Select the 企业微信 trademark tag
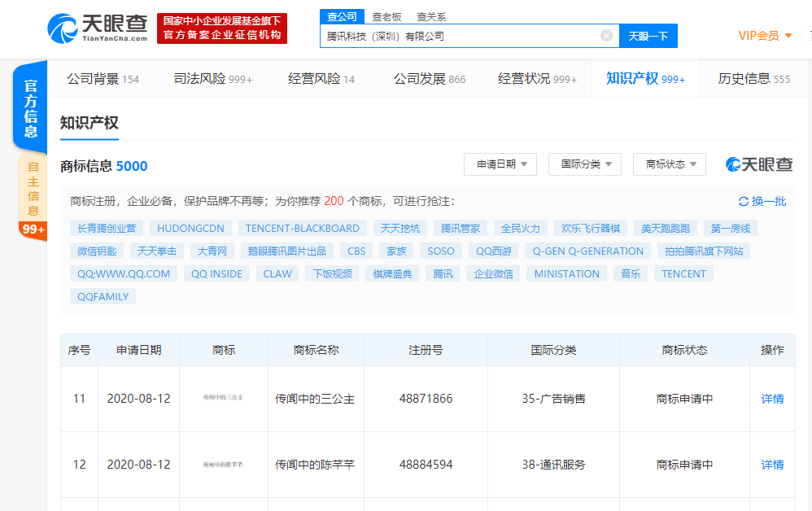 tap(492, 273)
